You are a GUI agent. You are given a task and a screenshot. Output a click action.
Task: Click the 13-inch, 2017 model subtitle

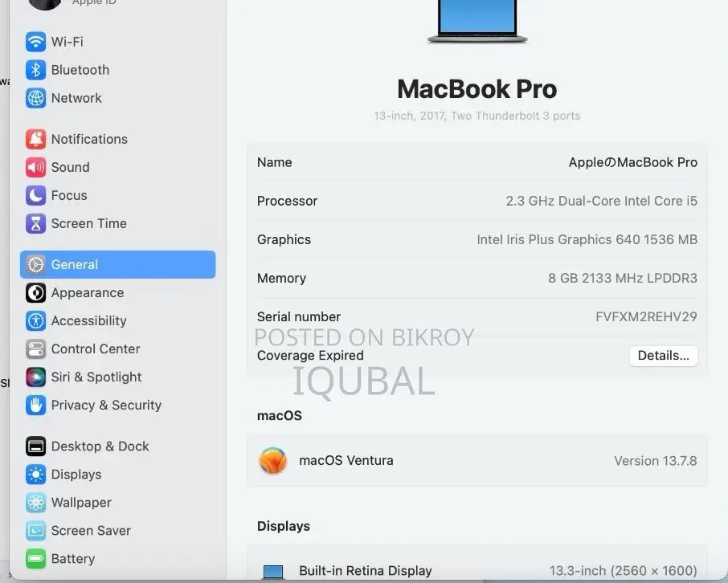pos(477,116)
